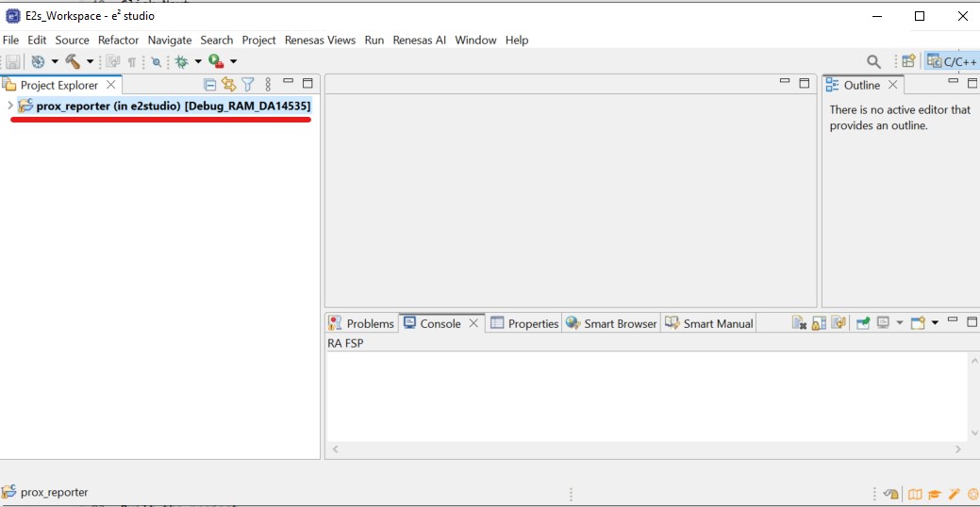The height and width of the screenshot is (507, 980).
Task: Click the Display Selected Console monitor icon
Action: click(x=883, y=323)
